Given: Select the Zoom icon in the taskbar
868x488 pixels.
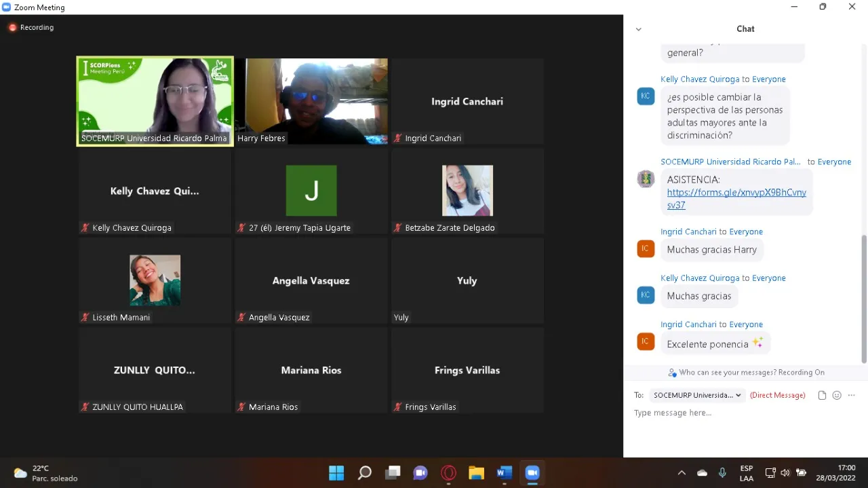Looking at the screenshot, I should click(532, 473).
